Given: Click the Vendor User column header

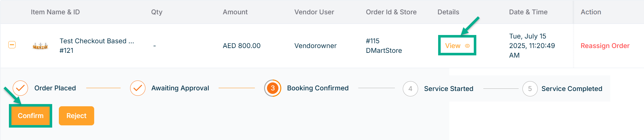Looking at the screenshot, I should pos(314,12).
